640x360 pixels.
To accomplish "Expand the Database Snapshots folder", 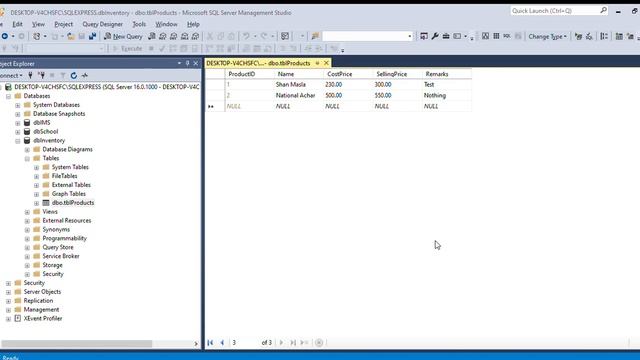I will (x=18, y=114).
